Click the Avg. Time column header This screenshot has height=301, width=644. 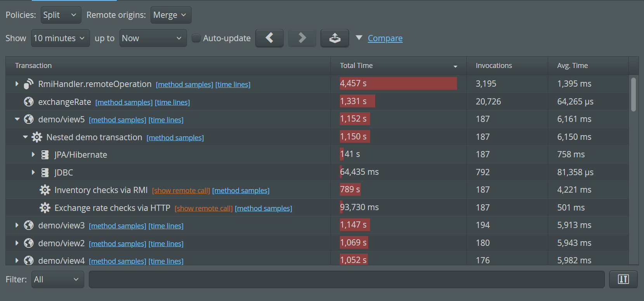point(572,66)
